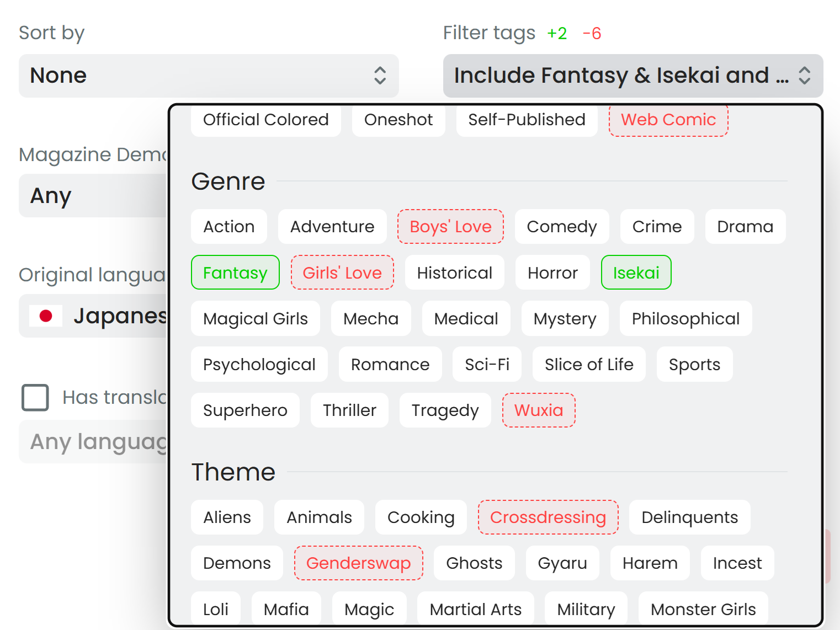
Task: Select the Monster Girls theme tag
Action: (703, 609)
